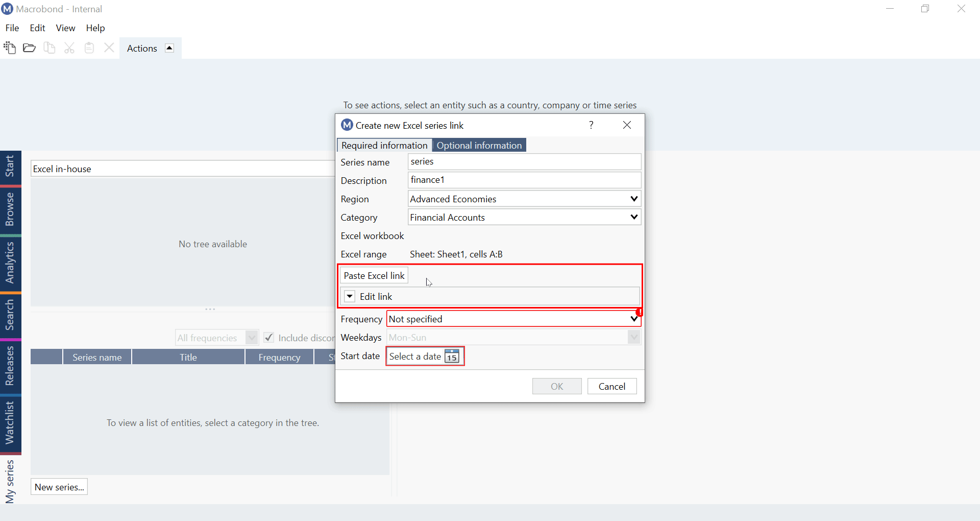Open the Watchlist side tab
This screenshot has width=980, height=521.
pyautogui.click(x=10, y=423)
